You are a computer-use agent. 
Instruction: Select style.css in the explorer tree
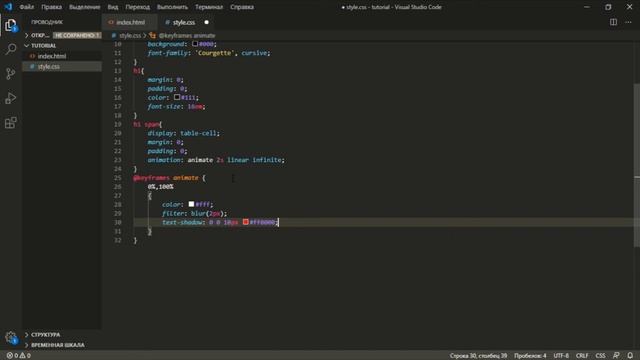pyautogui.click(x=62, y=67)
